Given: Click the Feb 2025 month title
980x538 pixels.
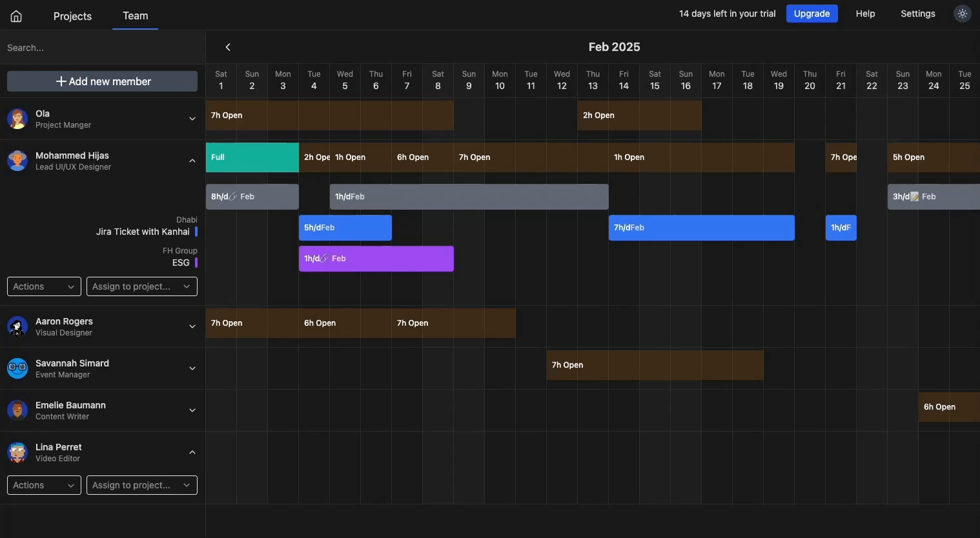Looking at the screenshot, I should (615, 47).
